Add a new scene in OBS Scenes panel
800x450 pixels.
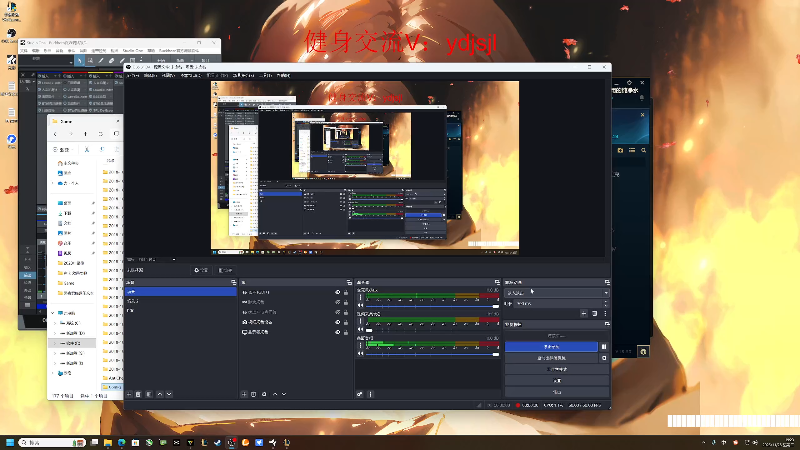click(x=129, y=394)
